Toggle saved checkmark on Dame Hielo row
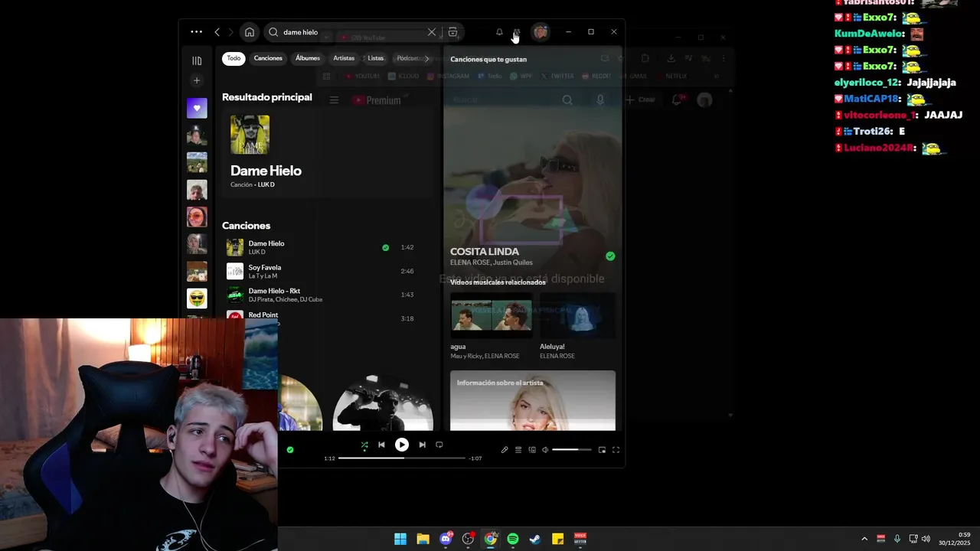Screen dimensions: 980x551 (385, 247)
